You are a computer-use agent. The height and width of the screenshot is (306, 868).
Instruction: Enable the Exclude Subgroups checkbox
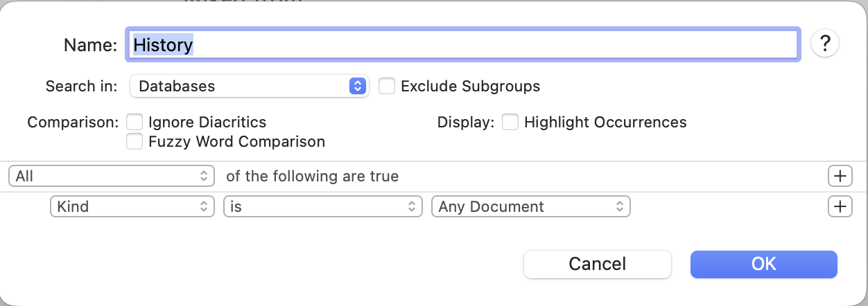coord(387,87)
